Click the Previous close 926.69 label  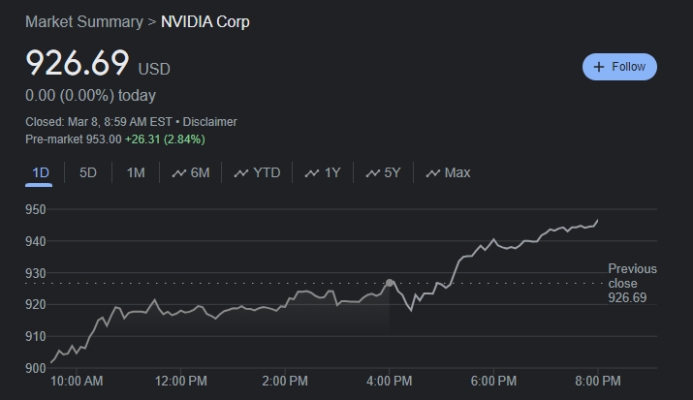point(632,283)
